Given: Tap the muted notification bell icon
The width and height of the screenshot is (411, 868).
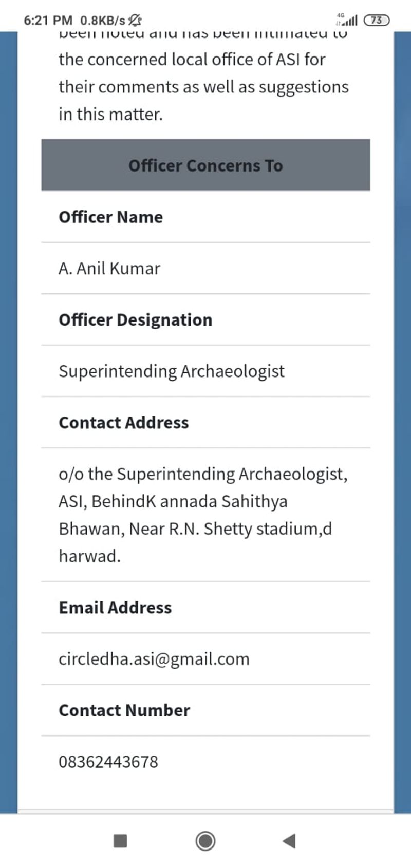Looking at the screenshot, I should (135, 20).
